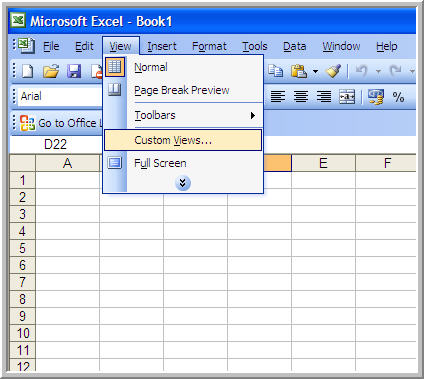Close the open View menu

[121, 46]
